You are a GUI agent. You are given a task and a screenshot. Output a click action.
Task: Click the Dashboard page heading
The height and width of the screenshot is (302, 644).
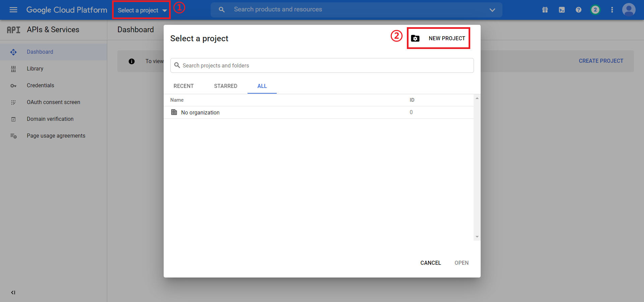pyautogui.click(x=136, y=30)
